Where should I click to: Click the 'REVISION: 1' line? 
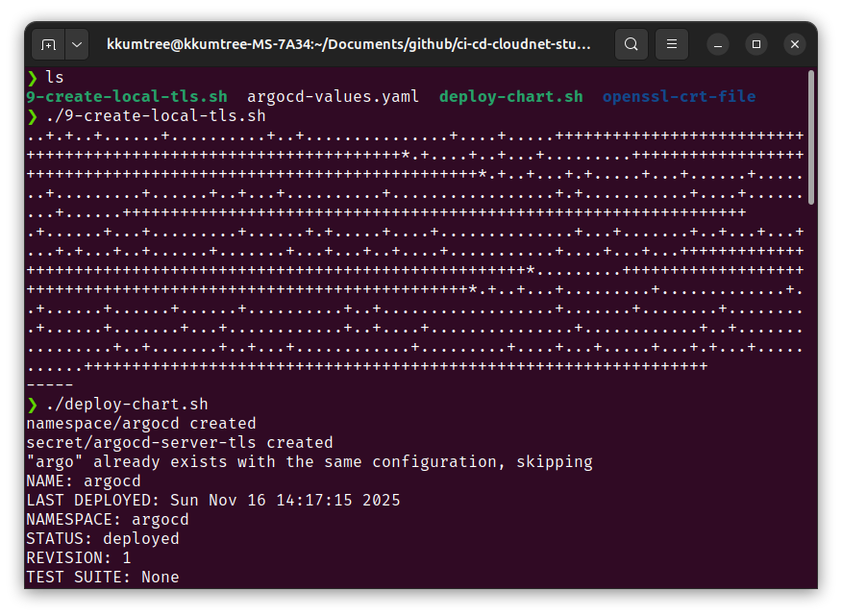(x=79, y=558)
